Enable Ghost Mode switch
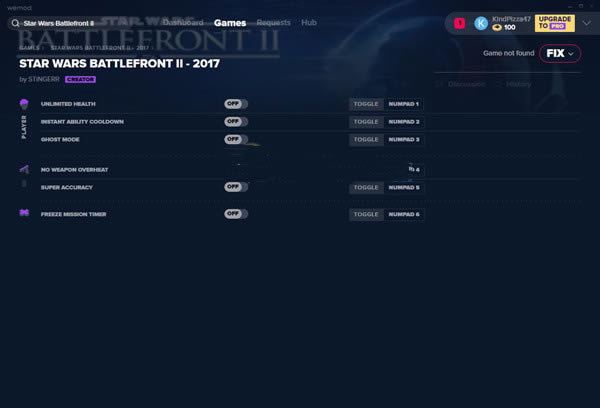This screenshot has height=408, width=600. click(x=236, y=139)
